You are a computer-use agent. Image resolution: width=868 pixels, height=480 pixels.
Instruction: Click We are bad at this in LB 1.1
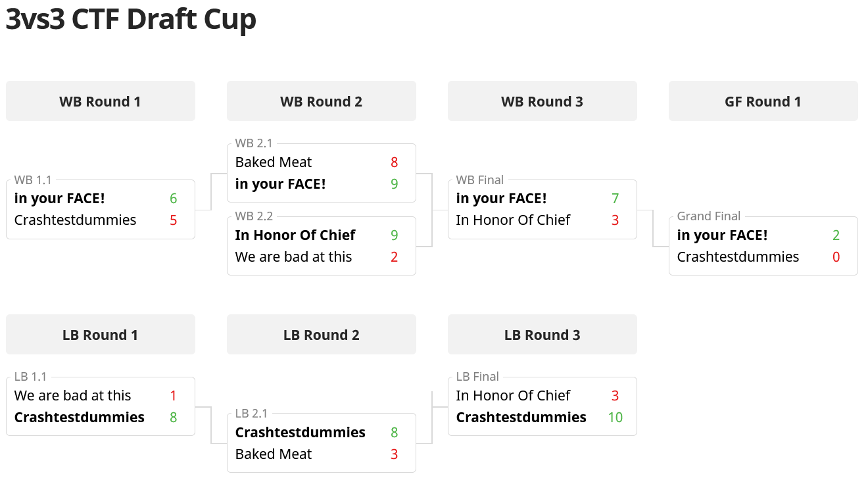click(73, 395)
